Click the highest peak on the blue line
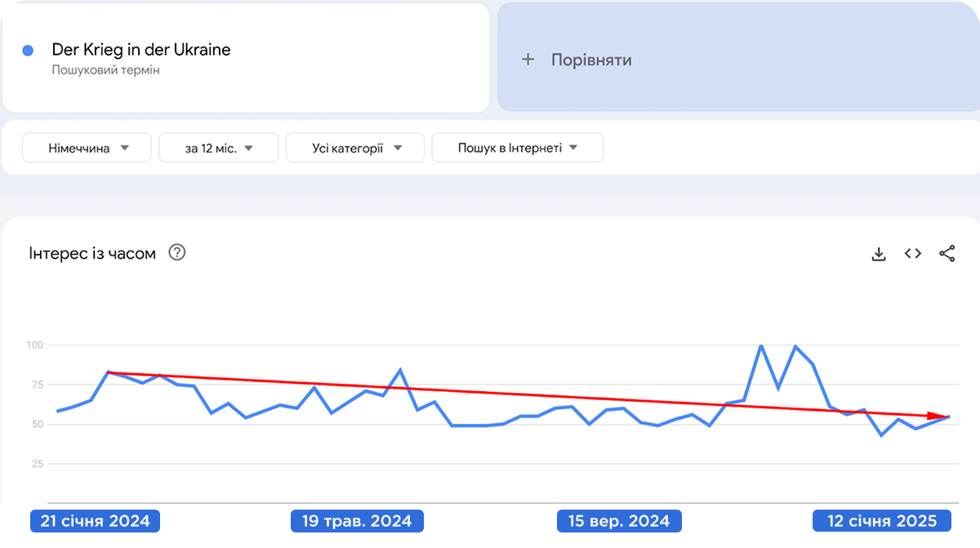The image size is (980, 548). [761, 345]
